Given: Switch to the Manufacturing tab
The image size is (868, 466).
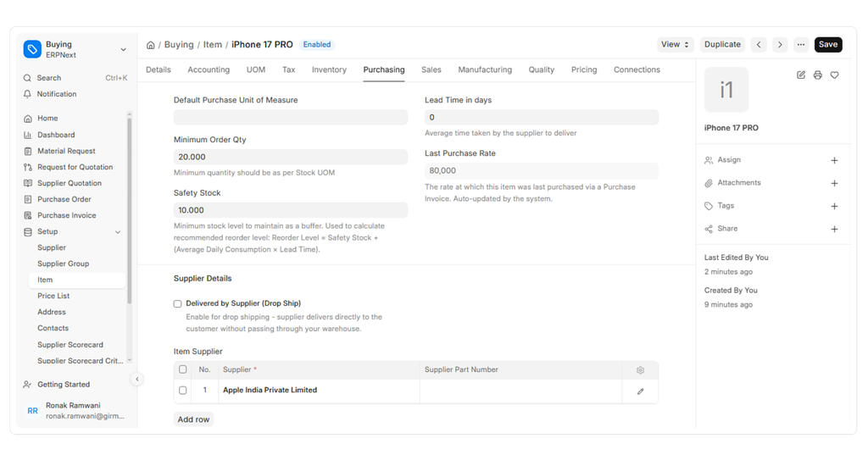Looking at the screenshot, I should coord(485,69).
